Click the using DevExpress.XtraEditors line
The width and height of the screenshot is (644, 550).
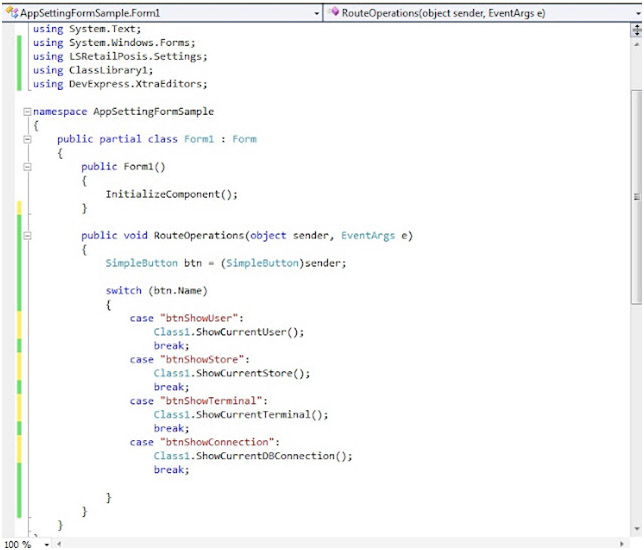pos(120,85)
